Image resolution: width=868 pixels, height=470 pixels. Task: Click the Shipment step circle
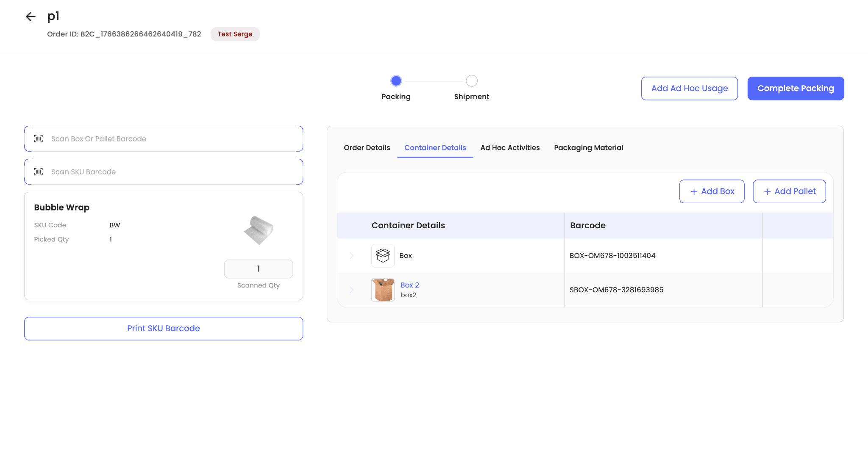(x=471, y=81)
